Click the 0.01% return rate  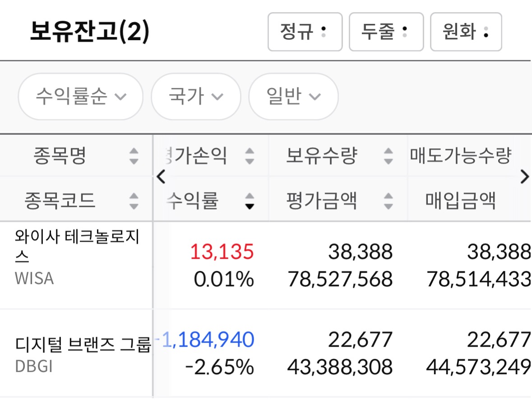tap(224, 279)
